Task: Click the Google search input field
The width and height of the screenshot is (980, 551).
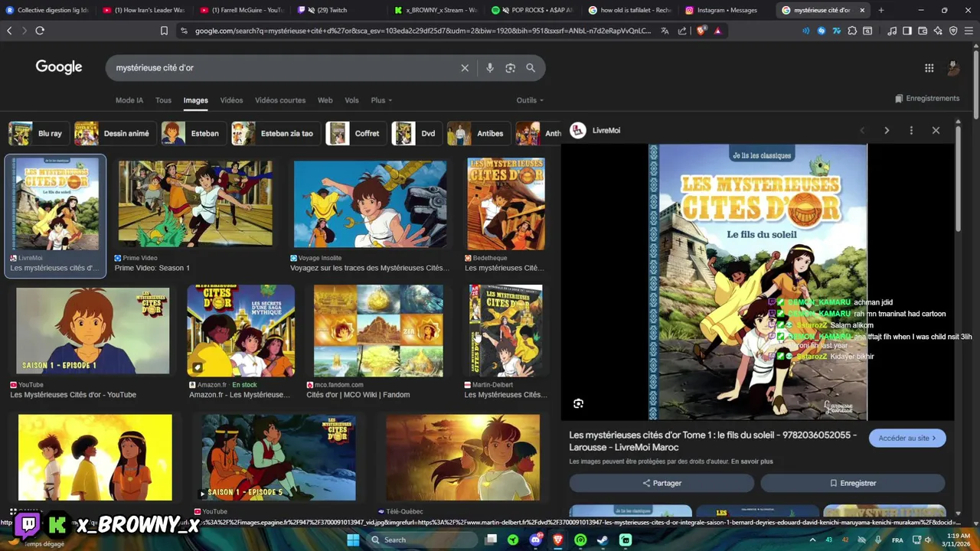Action: coord(283,68)
